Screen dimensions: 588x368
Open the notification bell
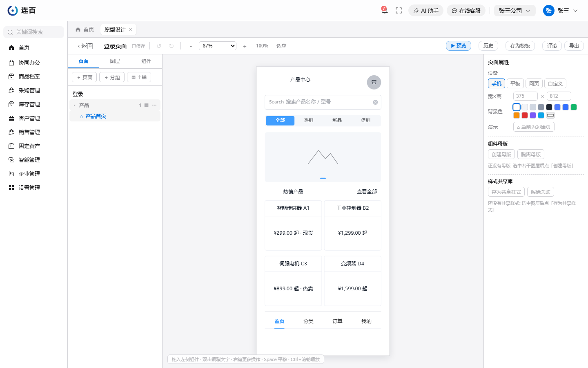tap(384, 10)
